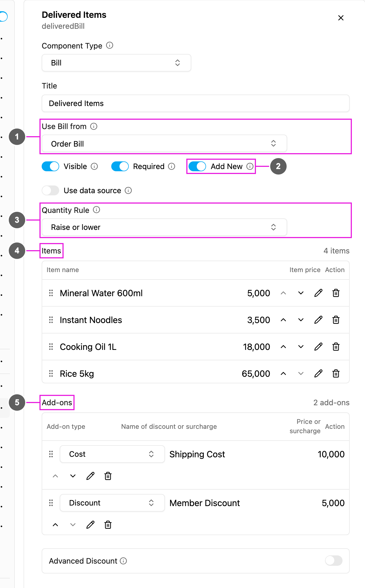Viewport: 365px width, 588px height.
Task: Click the Shipping Cost add-on name
Action: [197, 454]
